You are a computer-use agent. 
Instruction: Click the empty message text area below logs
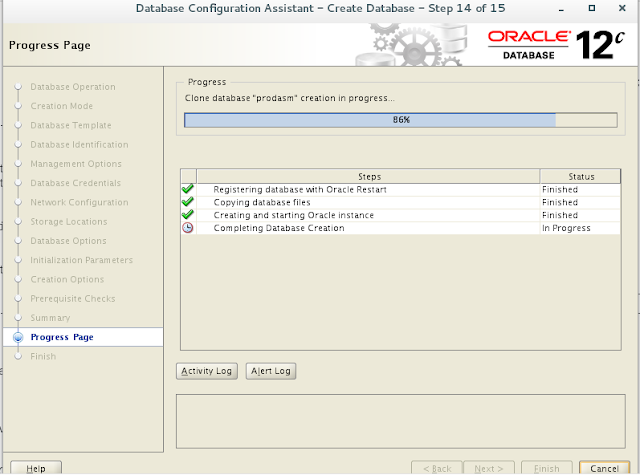(400, 421)
